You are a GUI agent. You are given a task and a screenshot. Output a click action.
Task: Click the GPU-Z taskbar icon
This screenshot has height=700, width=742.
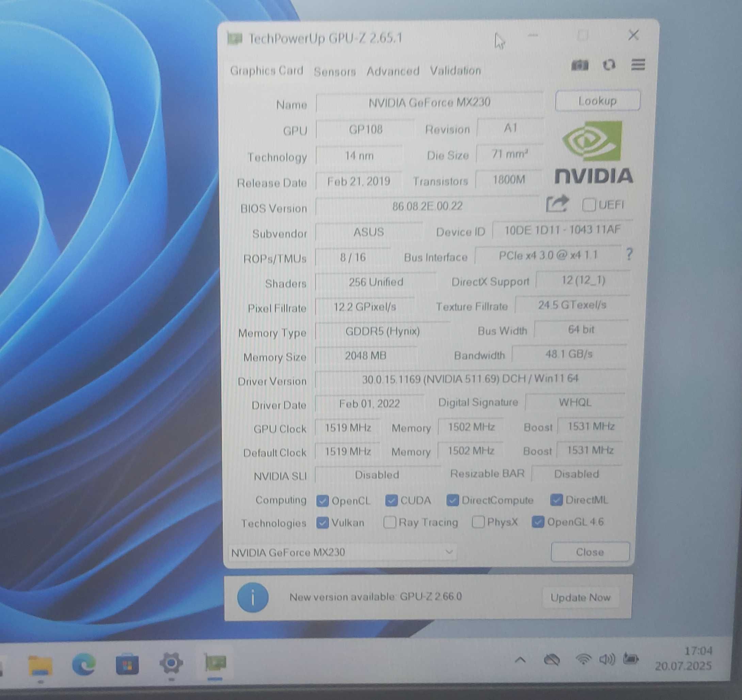215,663
